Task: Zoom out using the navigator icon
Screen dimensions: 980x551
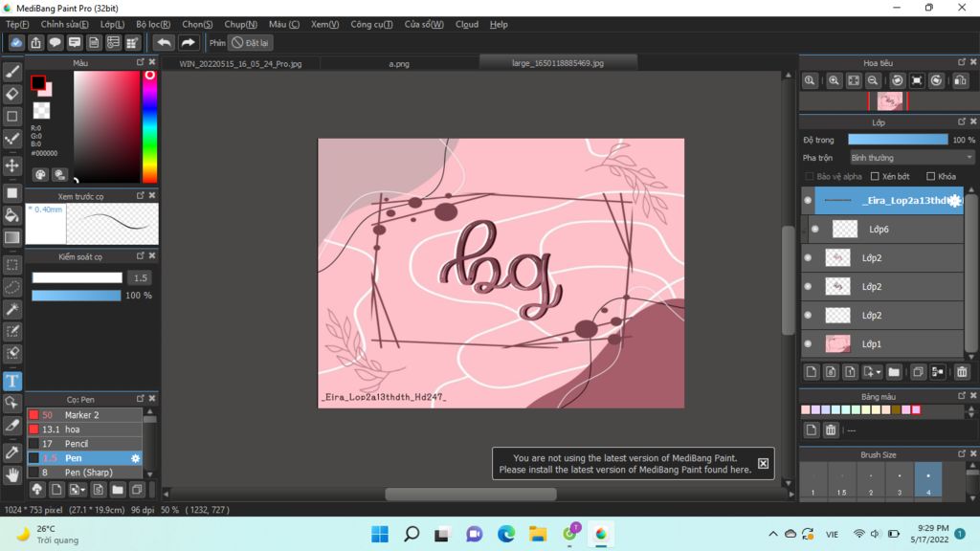Action: tap(873, 80)
